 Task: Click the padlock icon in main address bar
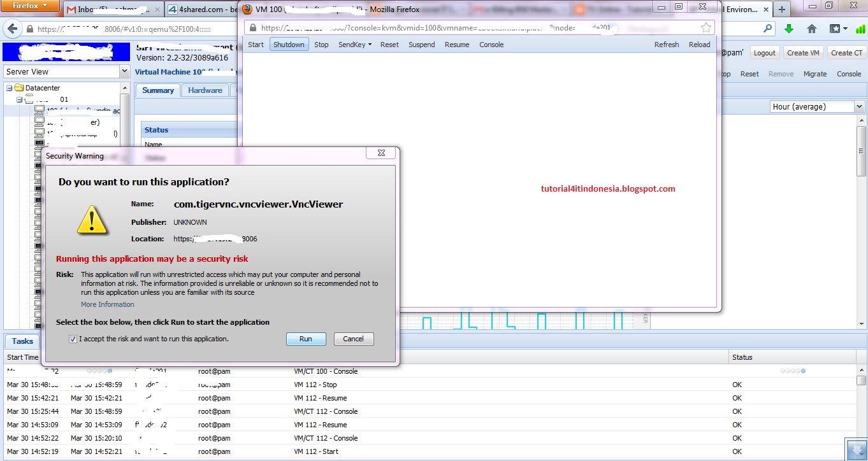[29, 29]
